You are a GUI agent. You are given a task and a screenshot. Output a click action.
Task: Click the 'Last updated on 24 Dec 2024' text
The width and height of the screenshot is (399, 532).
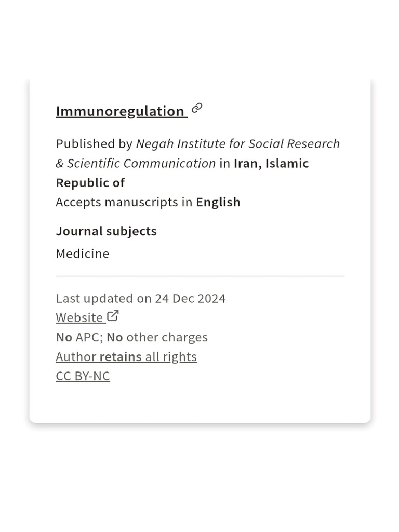(x=141, y=299)
